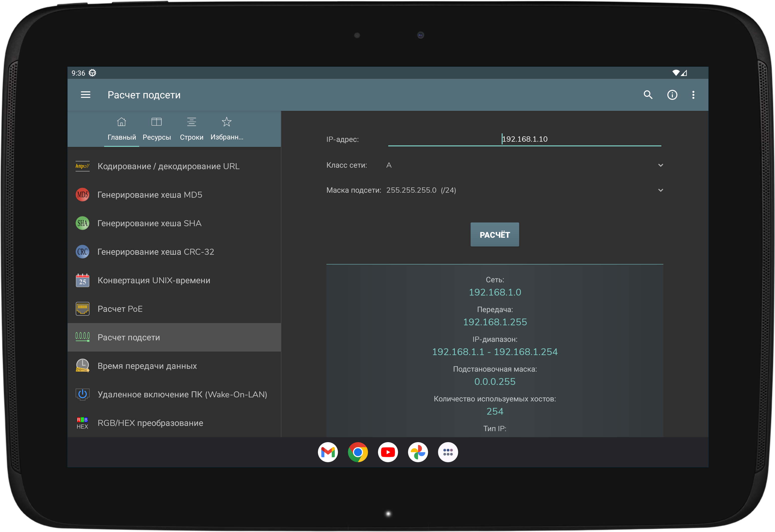Click the Тип IP: label
The height and width of the screenshot is (532, 775).
coord(495,429)
